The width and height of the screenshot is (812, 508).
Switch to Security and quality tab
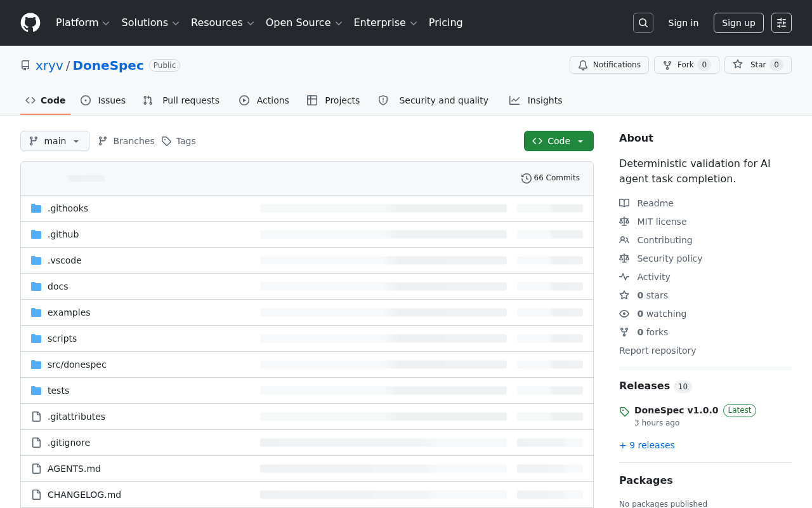click(x=433, y=100)
